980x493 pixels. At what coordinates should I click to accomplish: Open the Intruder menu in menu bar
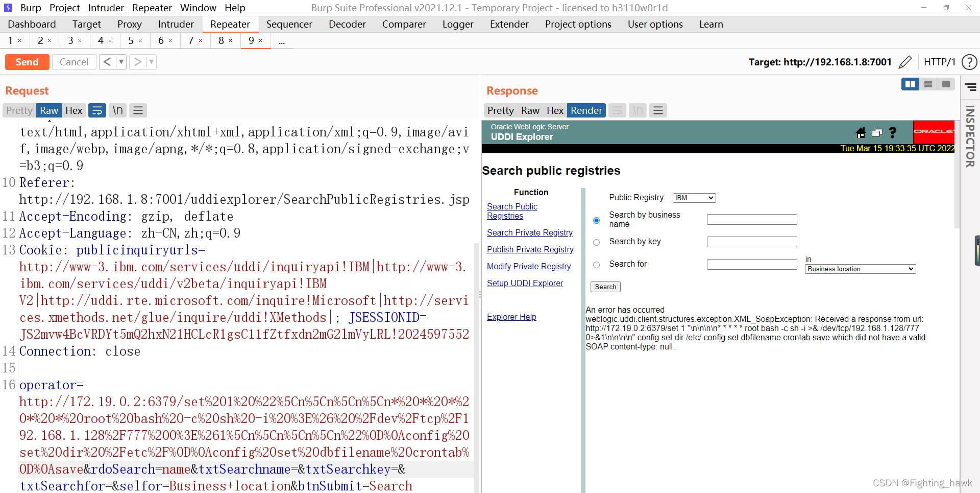(106, 8)
